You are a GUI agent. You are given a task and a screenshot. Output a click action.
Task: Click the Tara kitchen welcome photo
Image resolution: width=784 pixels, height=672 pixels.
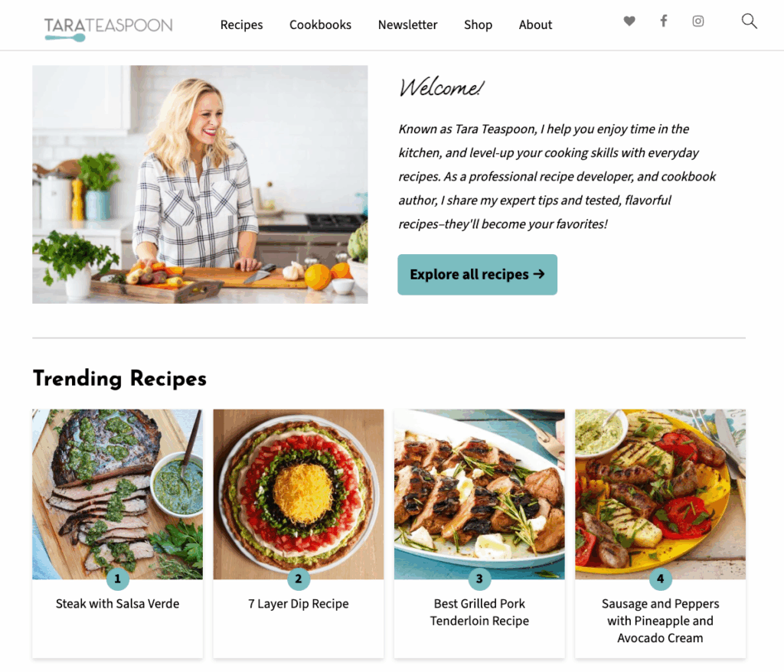pyautogui.click(x=200, y=184)
